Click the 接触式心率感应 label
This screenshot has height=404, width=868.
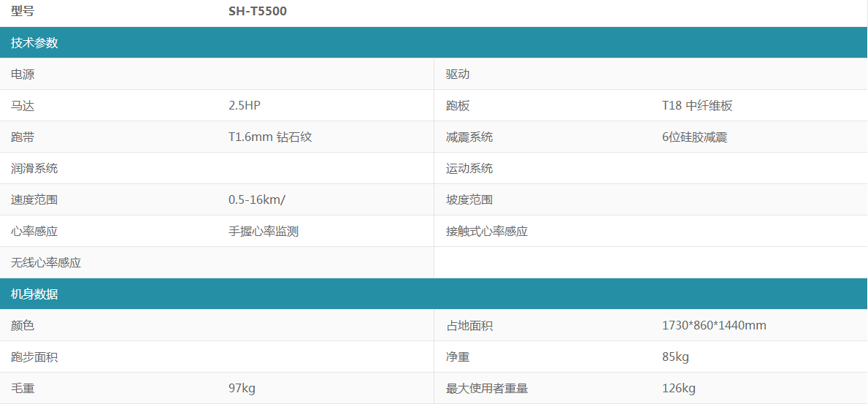(x=487, y=232)
